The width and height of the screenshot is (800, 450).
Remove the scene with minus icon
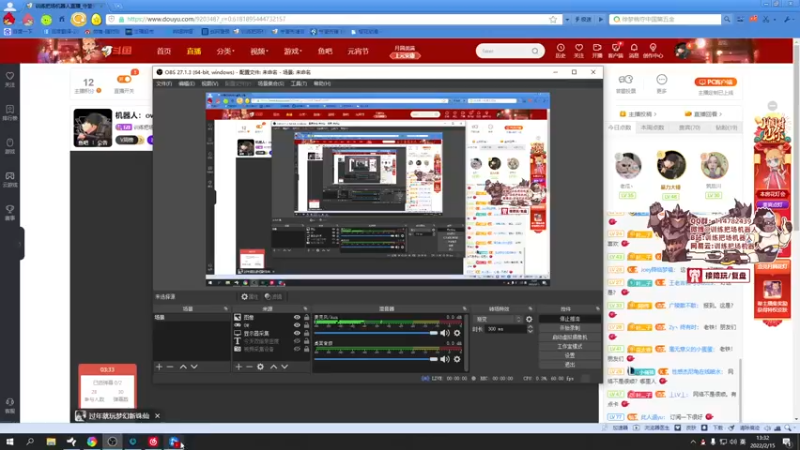tap(170, 366)
